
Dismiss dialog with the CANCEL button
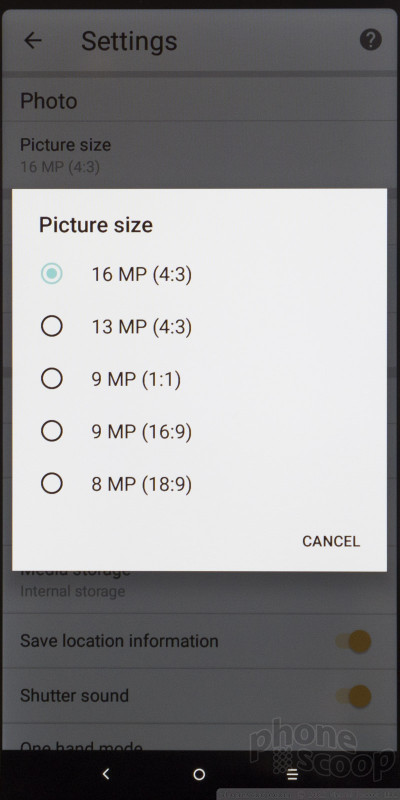tap(331, 541)
